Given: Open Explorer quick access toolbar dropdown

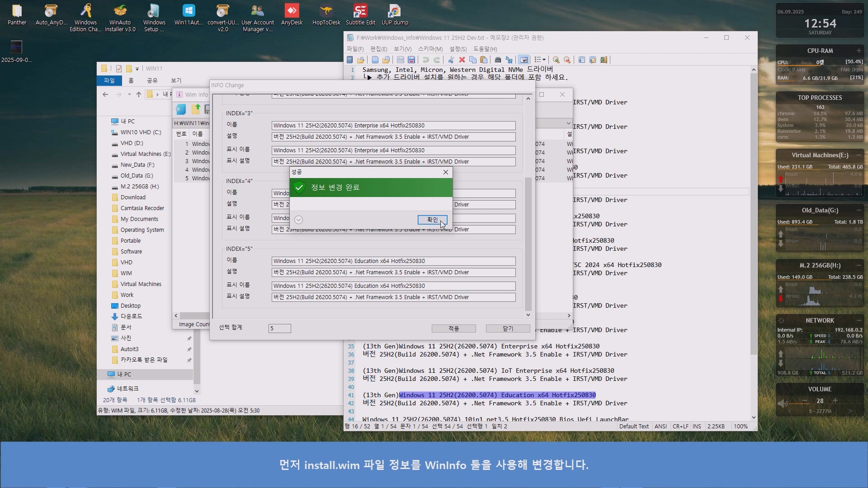Looking at the screenshot, I should 137,69.
